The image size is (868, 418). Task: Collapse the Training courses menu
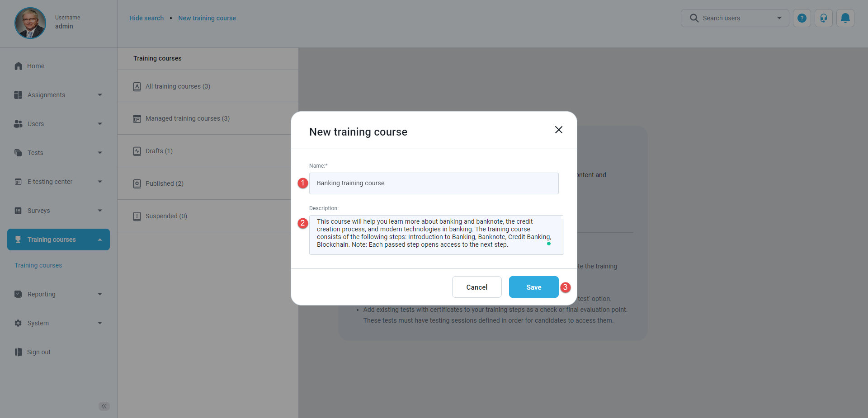click(100, 240)
